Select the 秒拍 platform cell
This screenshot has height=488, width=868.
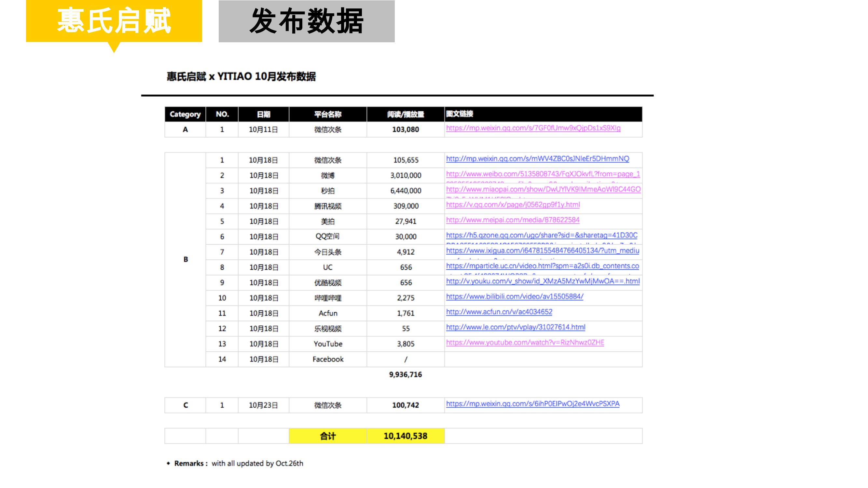click(328, 191)
